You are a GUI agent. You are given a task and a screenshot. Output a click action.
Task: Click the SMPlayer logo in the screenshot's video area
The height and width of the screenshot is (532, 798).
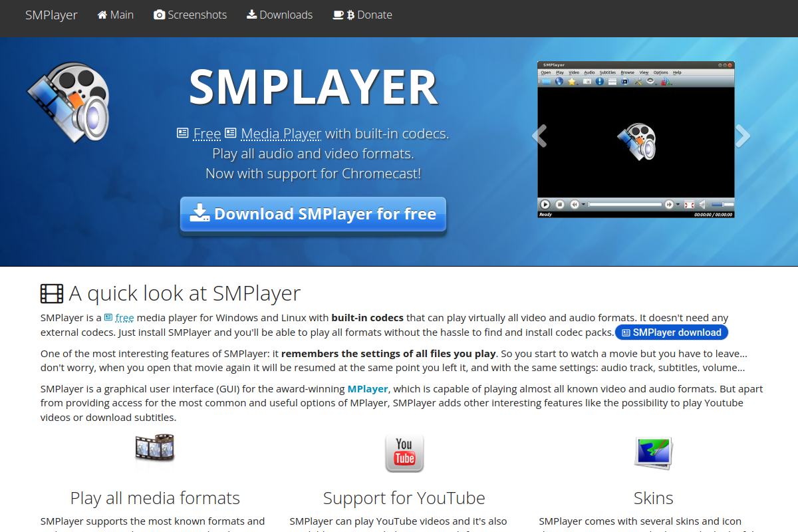[636, 141]
